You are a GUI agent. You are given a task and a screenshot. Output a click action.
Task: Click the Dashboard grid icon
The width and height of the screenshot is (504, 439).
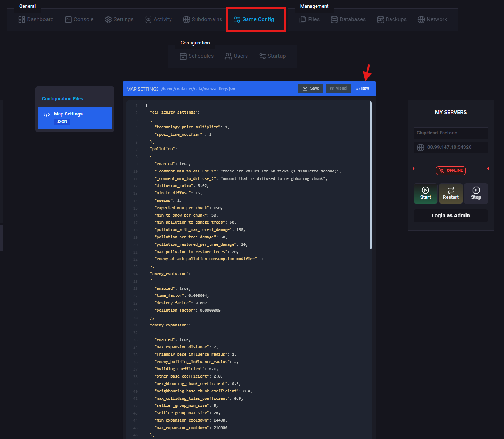22,19
